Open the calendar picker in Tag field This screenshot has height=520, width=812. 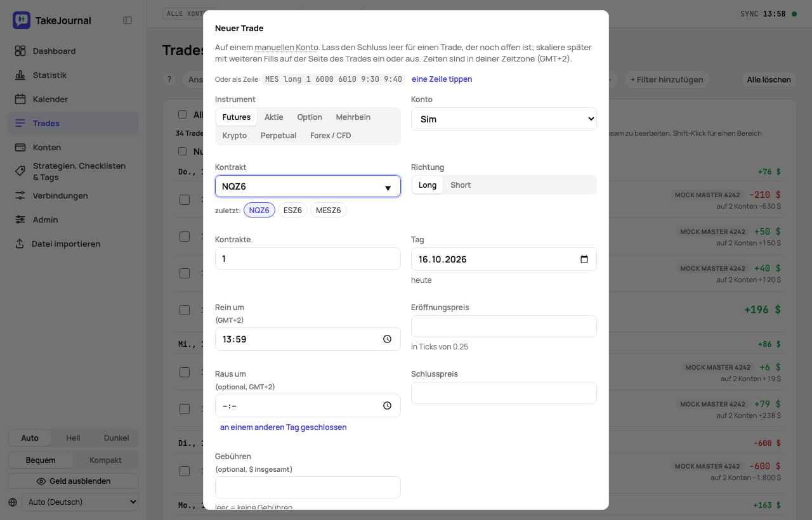[x=584, y=259]
